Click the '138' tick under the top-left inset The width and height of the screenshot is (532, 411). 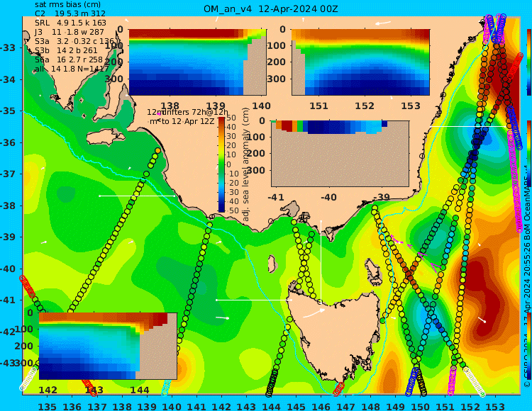(170, 106)
